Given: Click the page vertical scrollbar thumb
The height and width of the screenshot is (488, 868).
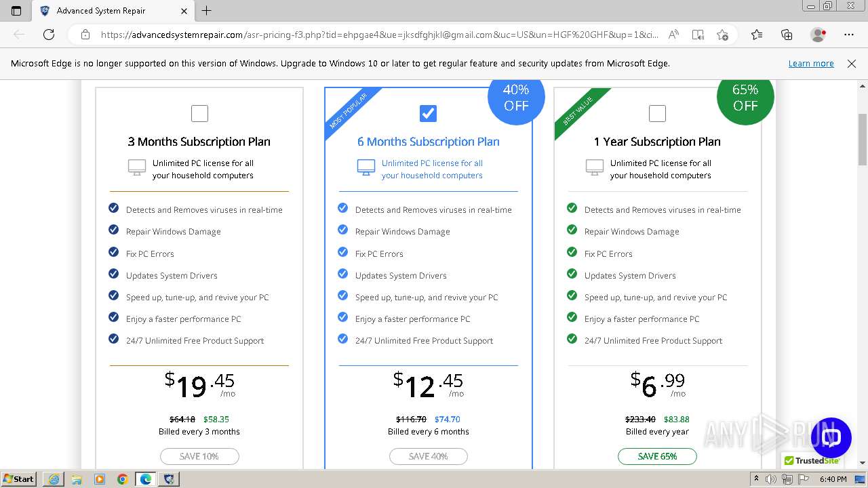Looking at the screenshot, I should tap(863, 139).
